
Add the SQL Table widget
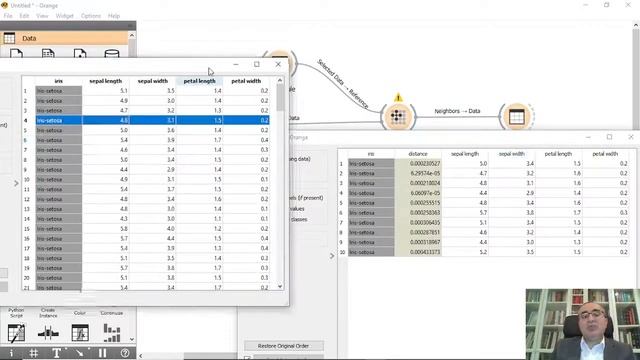[111, 54]
